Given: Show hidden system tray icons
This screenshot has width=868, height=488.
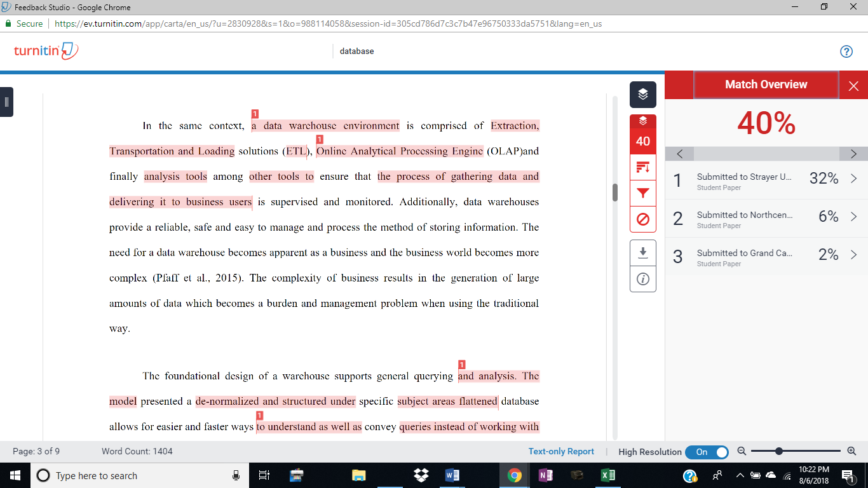Looking at the screenshot, I should coord(740,475).
